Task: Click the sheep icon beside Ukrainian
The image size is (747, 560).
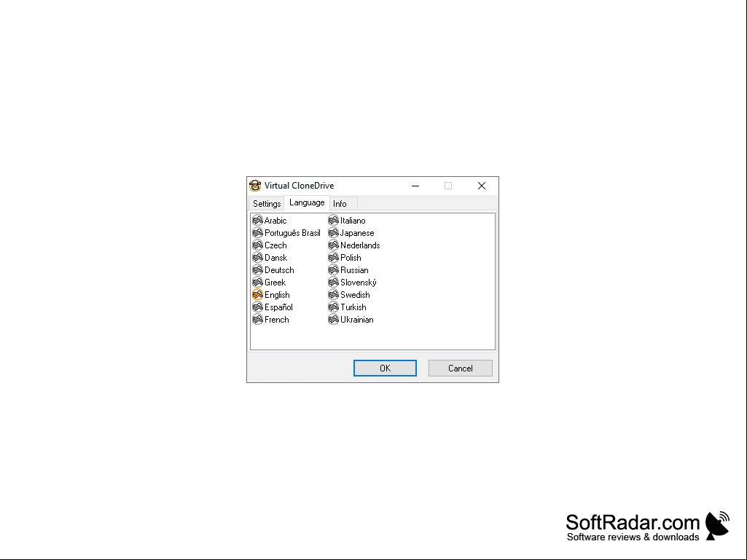Action: click(x=334, y=319)
